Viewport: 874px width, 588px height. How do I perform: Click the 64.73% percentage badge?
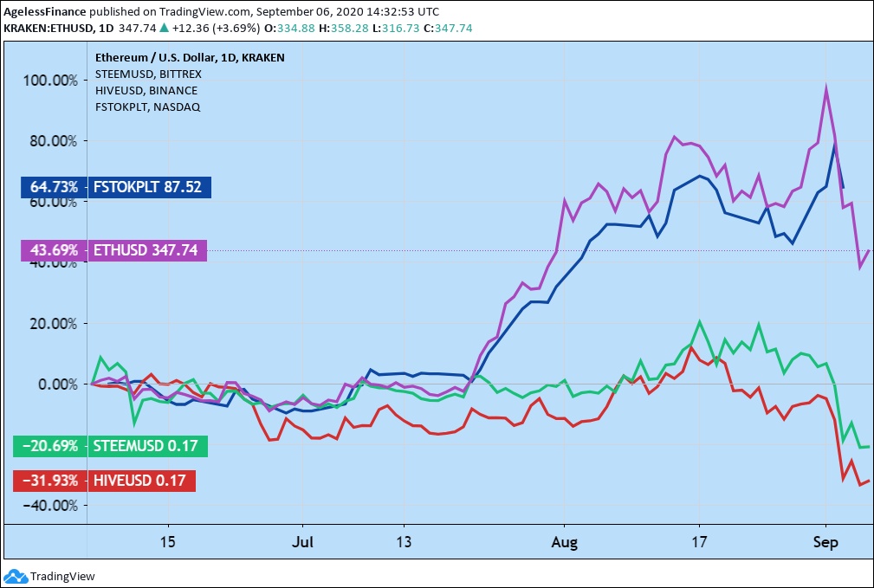pos(54,187)
